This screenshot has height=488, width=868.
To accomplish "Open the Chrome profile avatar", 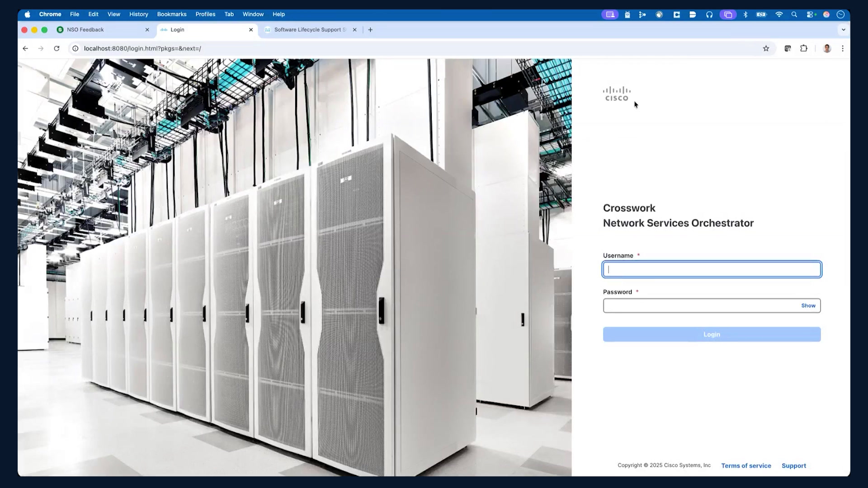I will tap(827, 48).
